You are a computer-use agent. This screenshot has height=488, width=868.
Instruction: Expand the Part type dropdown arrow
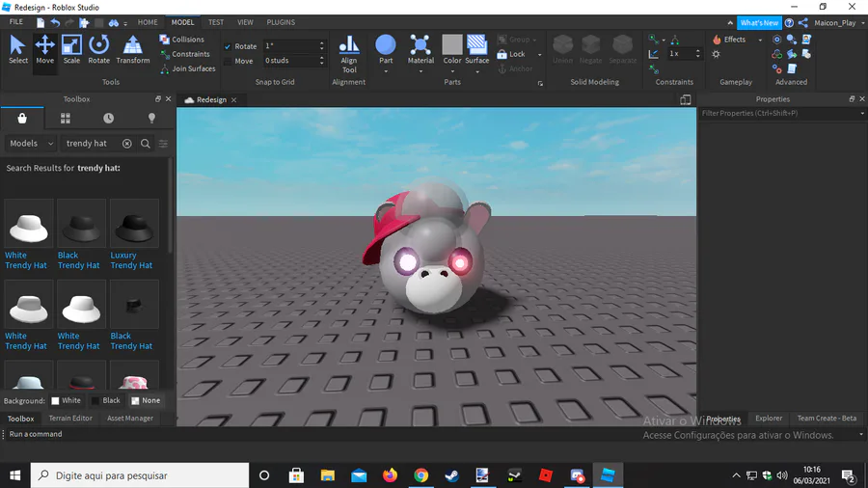click(386, 71)
